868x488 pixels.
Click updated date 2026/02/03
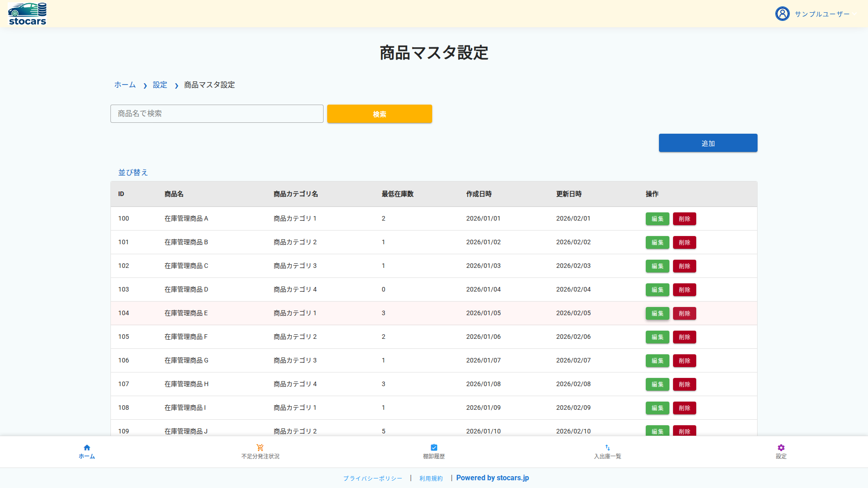click(574, 266)
